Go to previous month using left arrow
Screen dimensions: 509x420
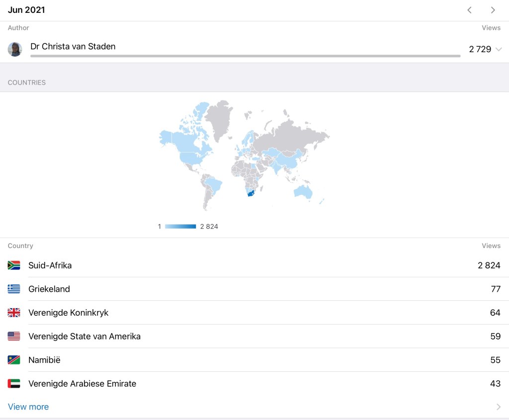click(469, 10)
